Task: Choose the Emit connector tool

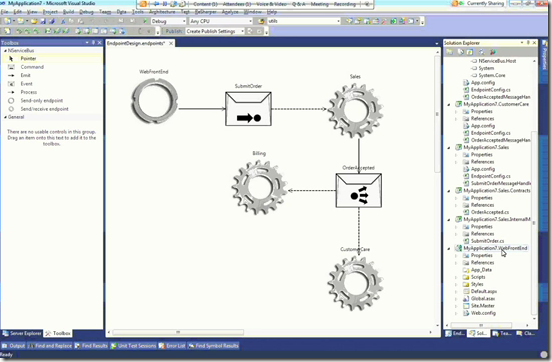Action: (53, 75)
